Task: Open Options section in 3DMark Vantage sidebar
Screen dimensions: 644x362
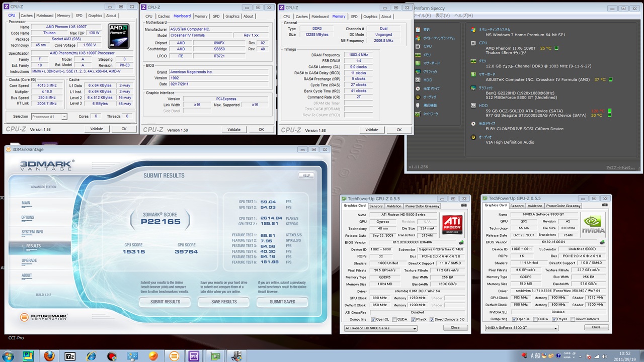Action: coord(28,218)
